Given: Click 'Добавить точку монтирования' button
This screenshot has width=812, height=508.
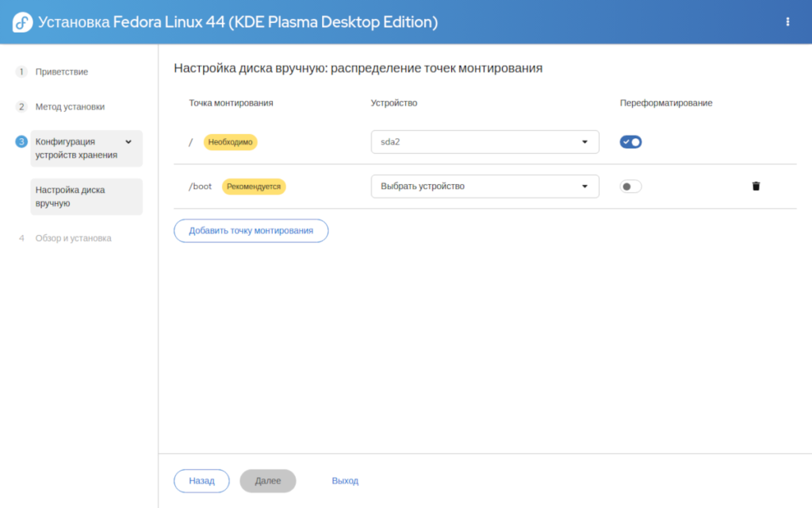Looking at the screenshot, I should pyautogui.click(x=251, y=231).
